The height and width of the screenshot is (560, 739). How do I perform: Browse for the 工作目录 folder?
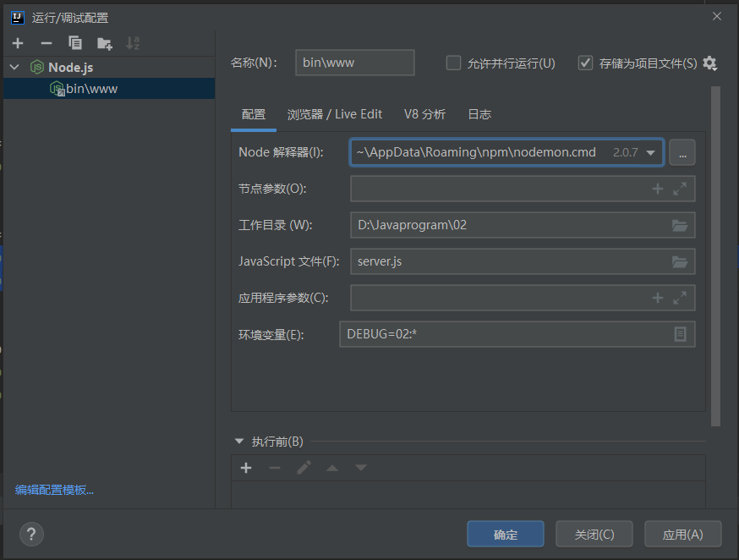pyautogui.click(x=680, y=225)
